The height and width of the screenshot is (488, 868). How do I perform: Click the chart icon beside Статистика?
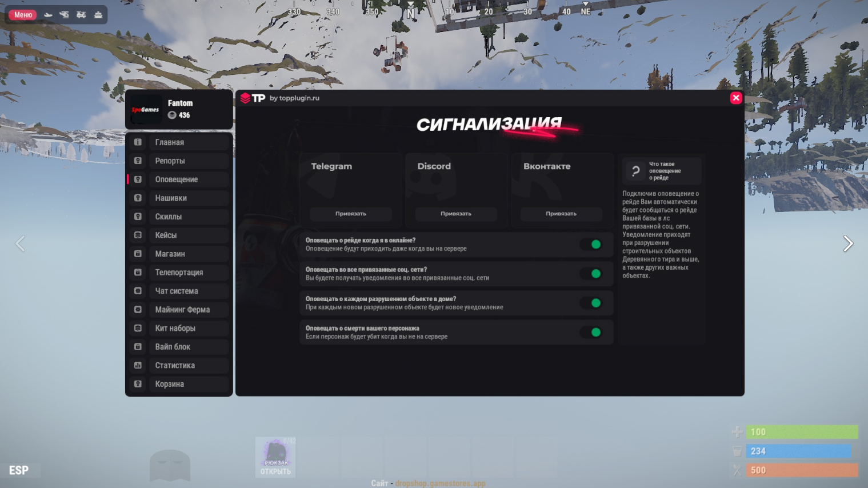[x=138, y=365]
